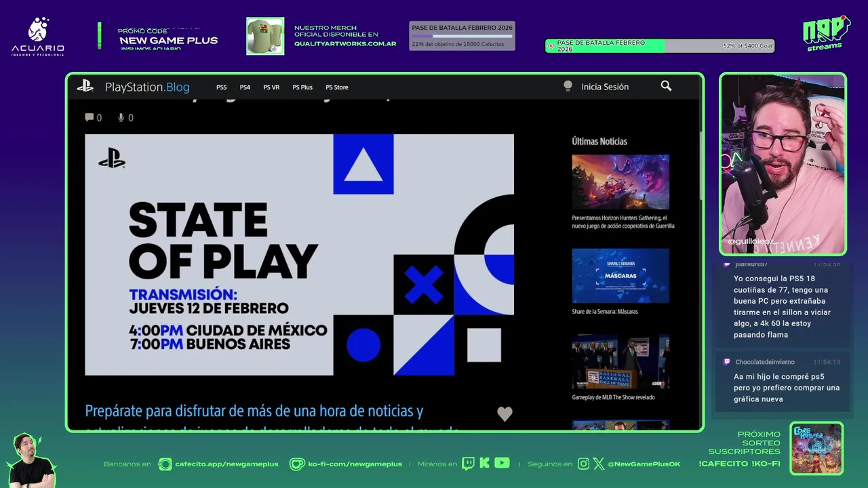Open the PS5 menu item
868x488 pixels.
coord(222,87)
